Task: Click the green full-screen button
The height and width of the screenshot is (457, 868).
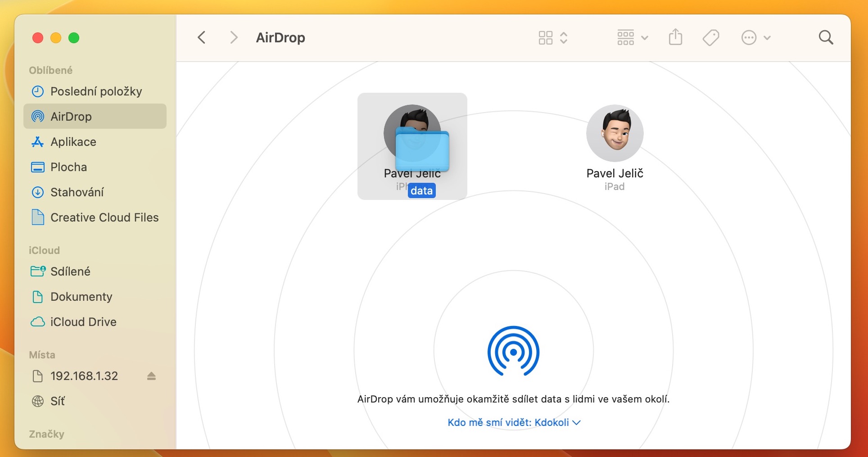Action: 74,38
